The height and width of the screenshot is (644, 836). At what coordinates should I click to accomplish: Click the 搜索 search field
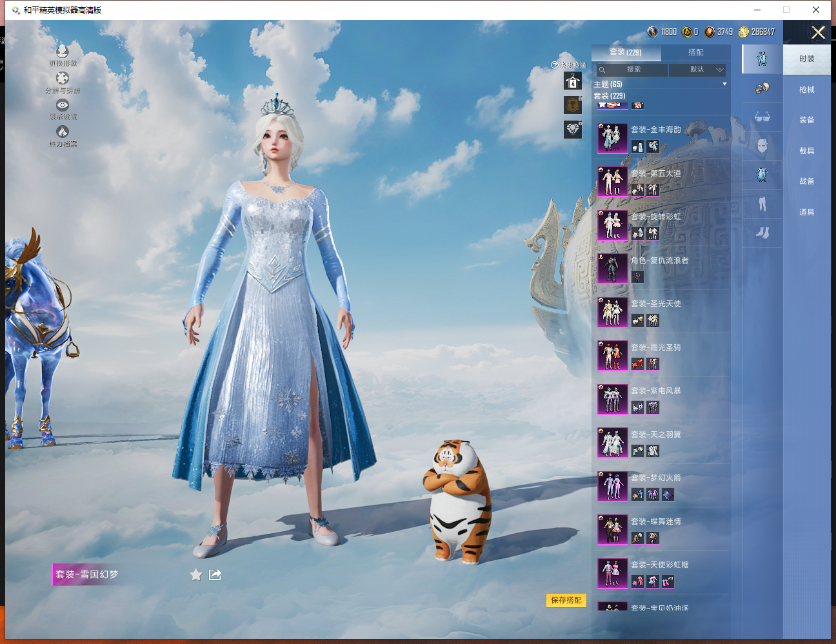click(x=631, y=70)
